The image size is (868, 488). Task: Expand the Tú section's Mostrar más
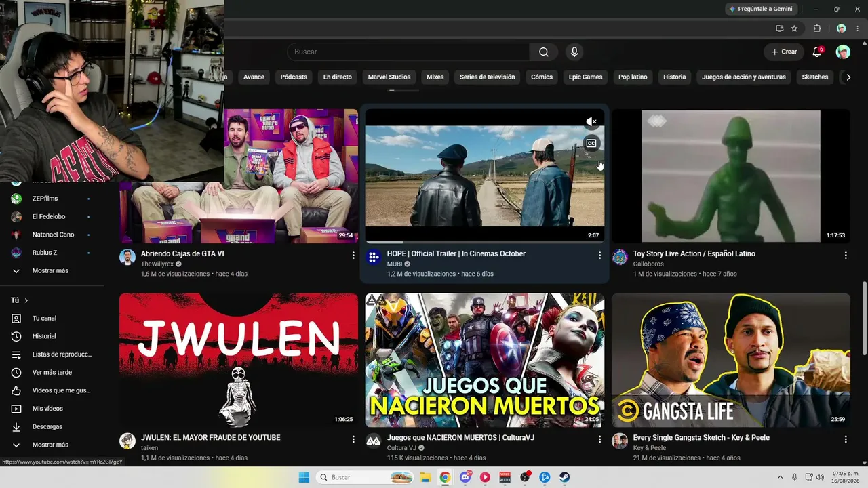pyautogui.click(x=50, y=445)
